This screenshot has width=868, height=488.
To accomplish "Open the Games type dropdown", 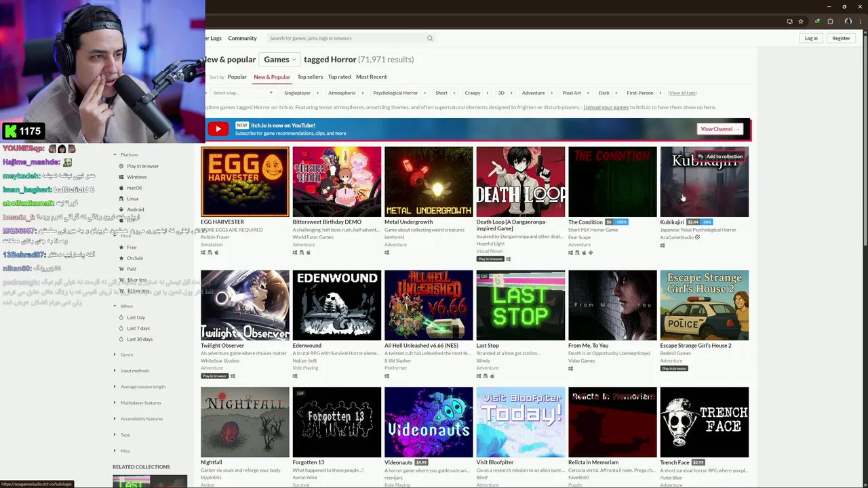I will tap(280, 60).
